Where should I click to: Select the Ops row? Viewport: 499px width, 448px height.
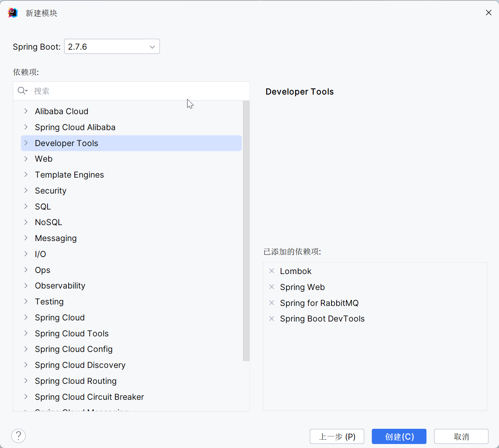pos(131,270)
